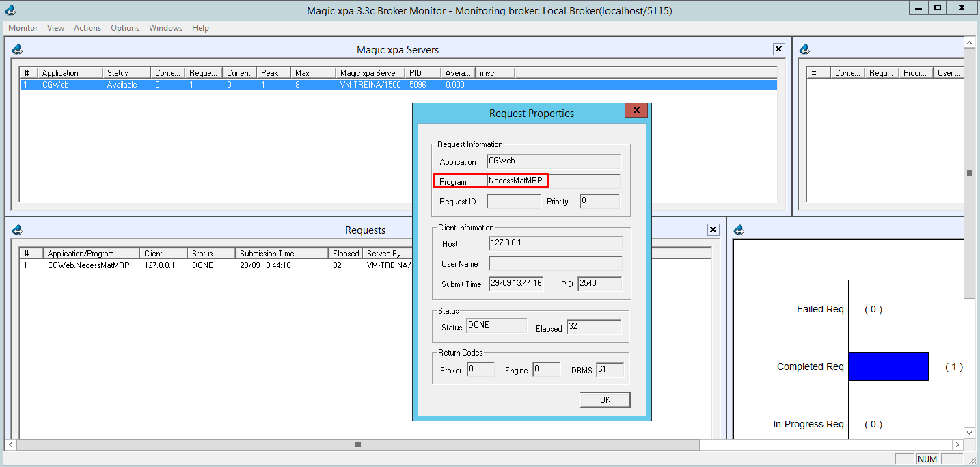Screen dimensions: 980x467
Task: Click the horizontal scrollbar left arrow
Action: tap(10, 444)
